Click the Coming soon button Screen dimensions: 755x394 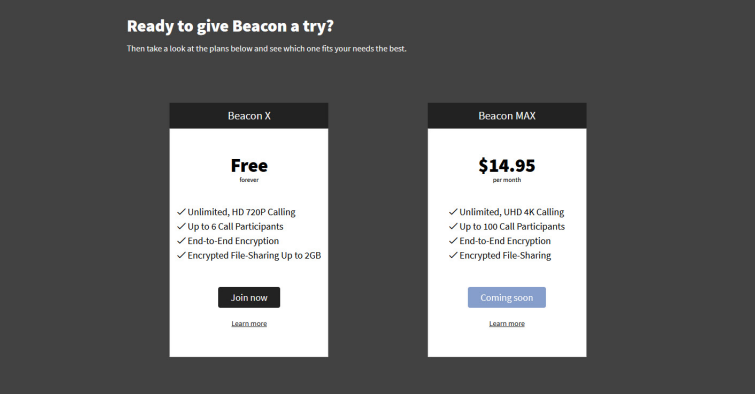pos(507,298)
